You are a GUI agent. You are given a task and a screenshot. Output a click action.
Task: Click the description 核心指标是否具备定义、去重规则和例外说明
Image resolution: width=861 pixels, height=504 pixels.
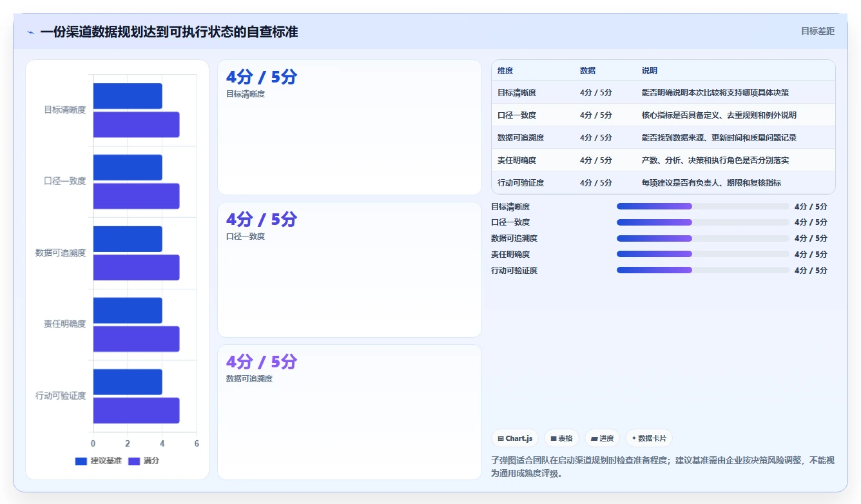(x=719, y=115)
